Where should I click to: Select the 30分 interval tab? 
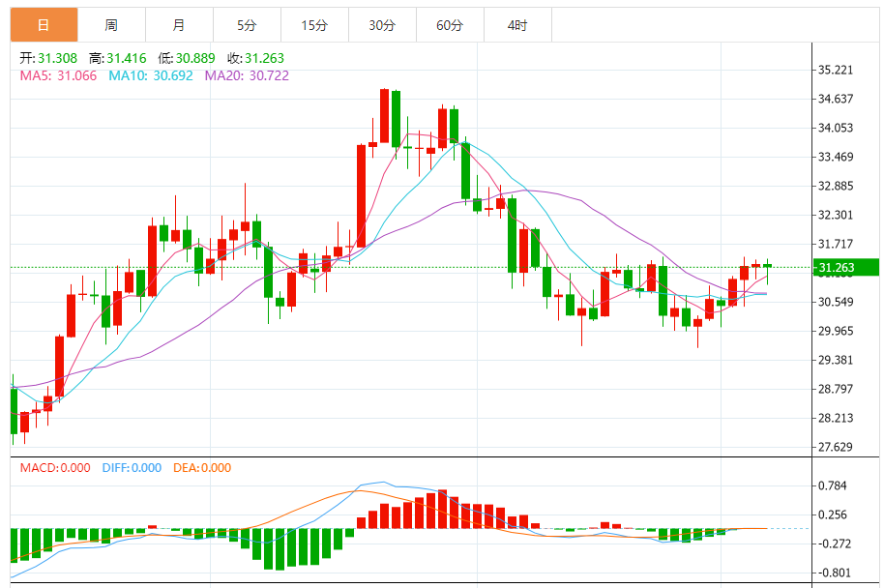(382, 25)
